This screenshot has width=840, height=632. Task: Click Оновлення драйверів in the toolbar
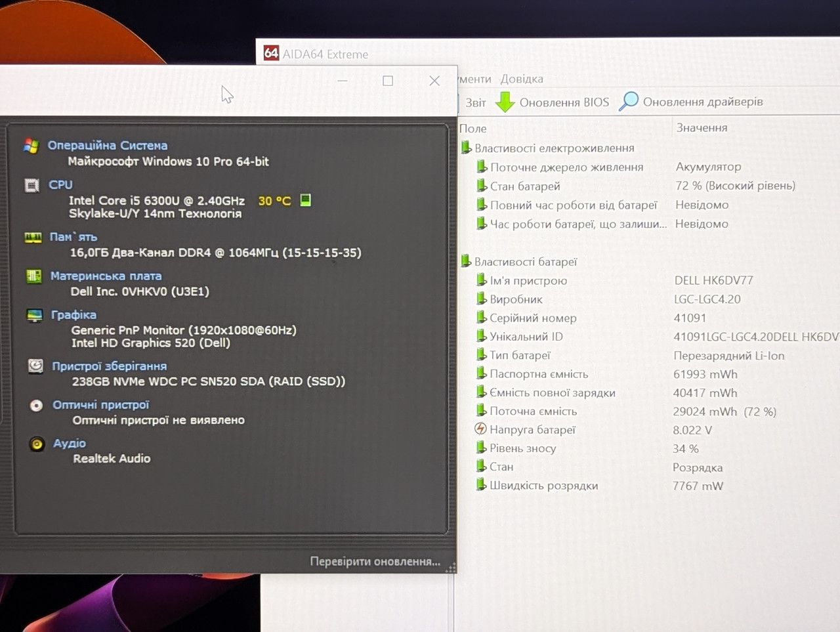click(703, 102)
